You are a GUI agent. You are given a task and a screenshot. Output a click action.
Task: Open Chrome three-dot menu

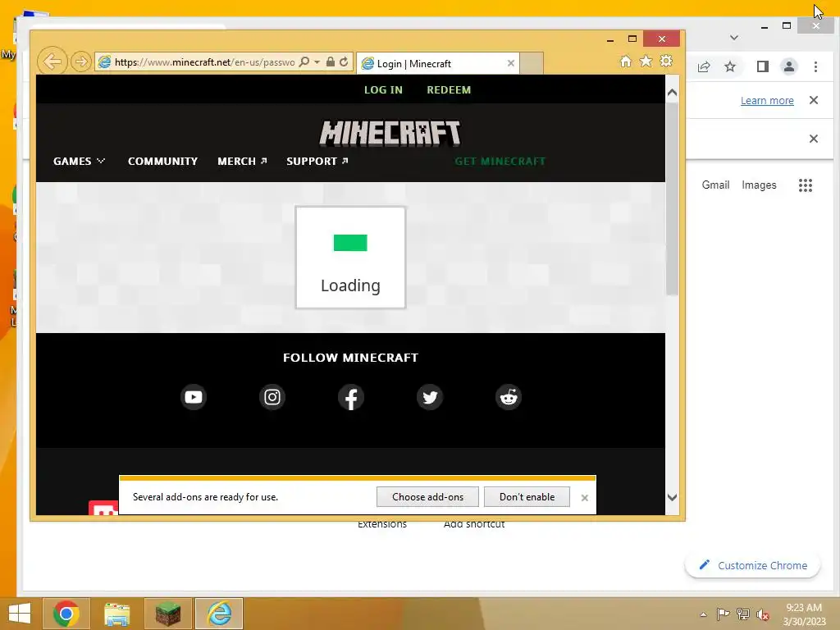point(815,66)
